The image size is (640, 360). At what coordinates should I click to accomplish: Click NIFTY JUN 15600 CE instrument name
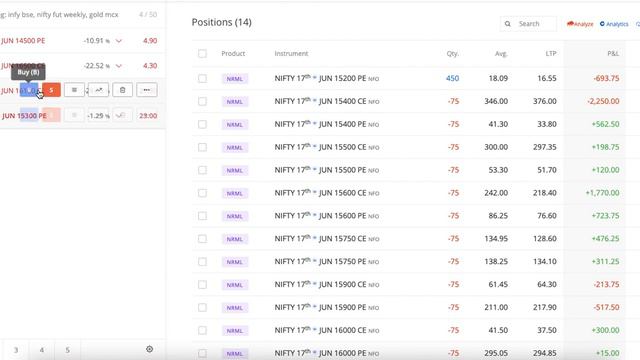coord(327,193)
